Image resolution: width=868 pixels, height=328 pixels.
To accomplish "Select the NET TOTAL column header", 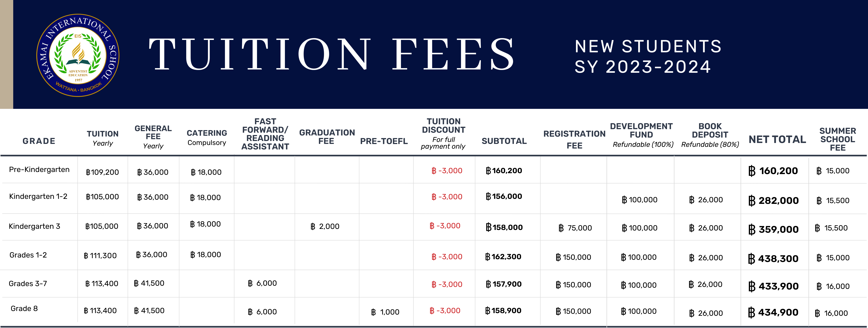I will coord(777,139).
